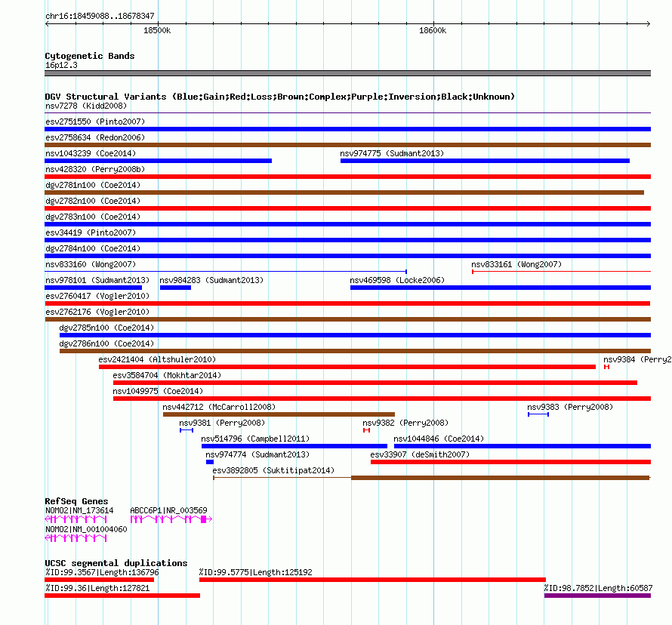Viewport: 672px width, 625px height.
Task: Click the ABCC6P1|NR_003569 gene glyph
Action: (171, 519)
